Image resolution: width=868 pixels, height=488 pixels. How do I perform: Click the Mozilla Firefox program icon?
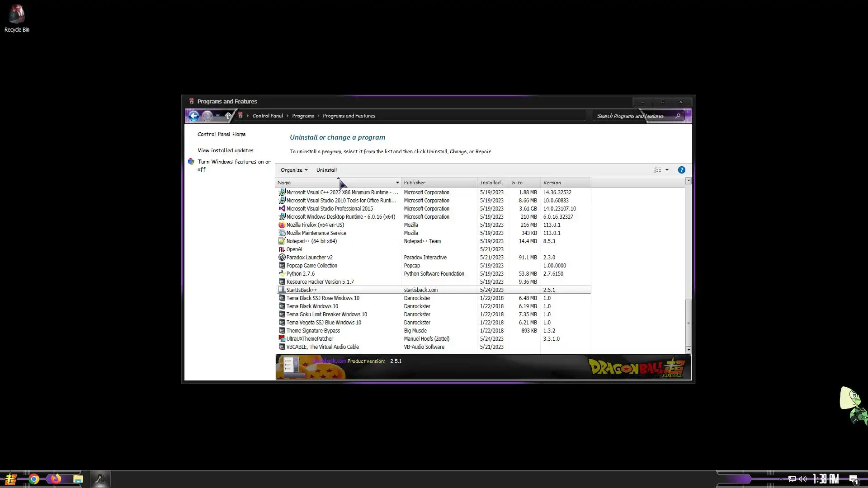pos(282,225)
